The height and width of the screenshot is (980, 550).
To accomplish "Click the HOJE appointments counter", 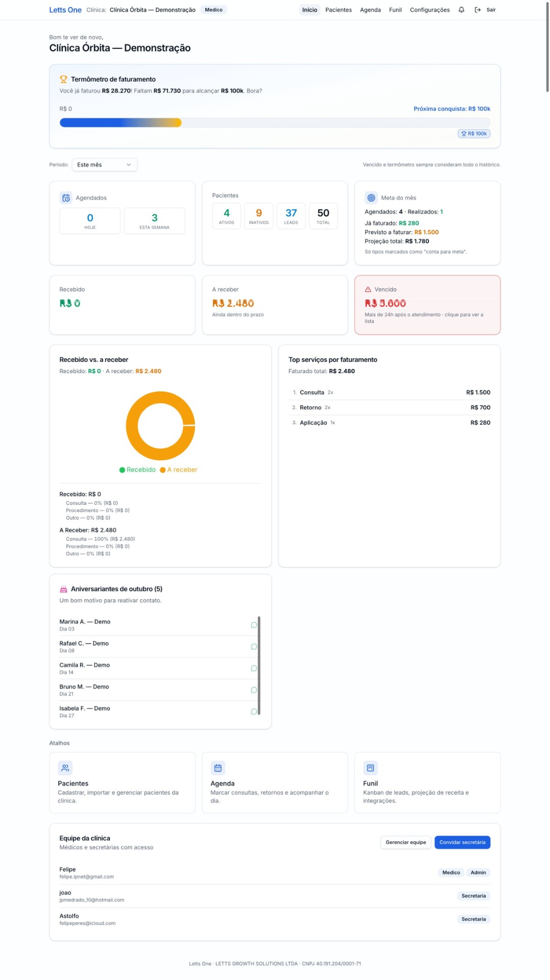I will pyautogui.click(x=90, y=221).
